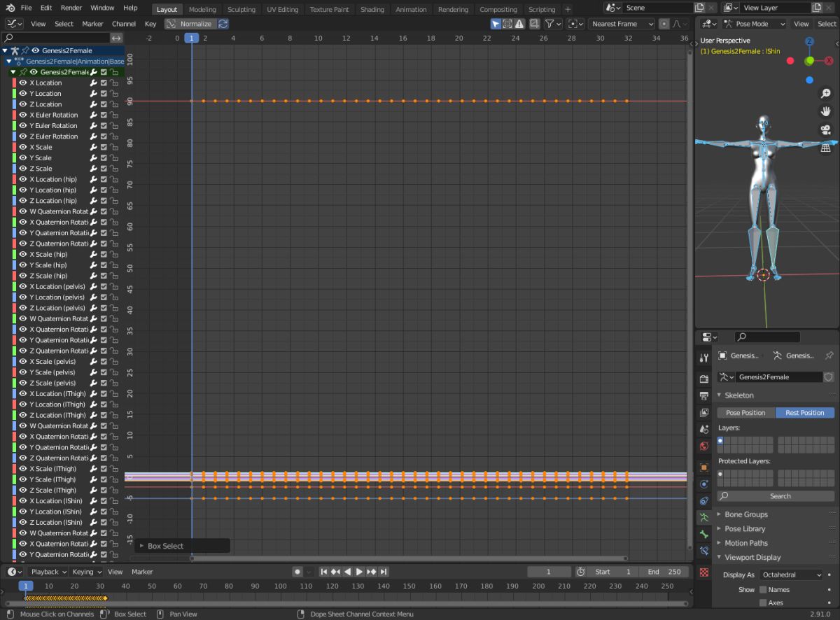Open the World properties red globe tab
Image resolution: width=840 pixels, height=620 pixels.
point(704,446)
